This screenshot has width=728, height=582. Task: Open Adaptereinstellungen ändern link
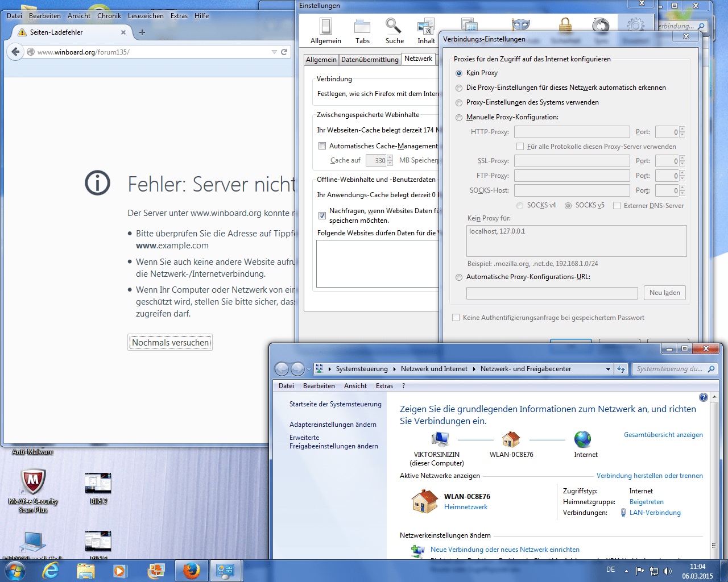(333, 425)
